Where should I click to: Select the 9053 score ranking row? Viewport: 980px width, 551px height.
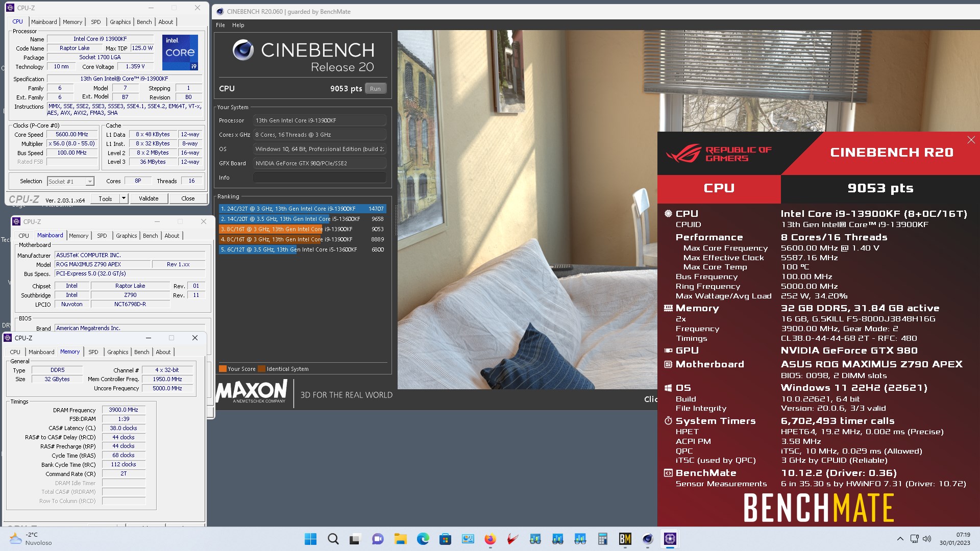pos(302,229)
